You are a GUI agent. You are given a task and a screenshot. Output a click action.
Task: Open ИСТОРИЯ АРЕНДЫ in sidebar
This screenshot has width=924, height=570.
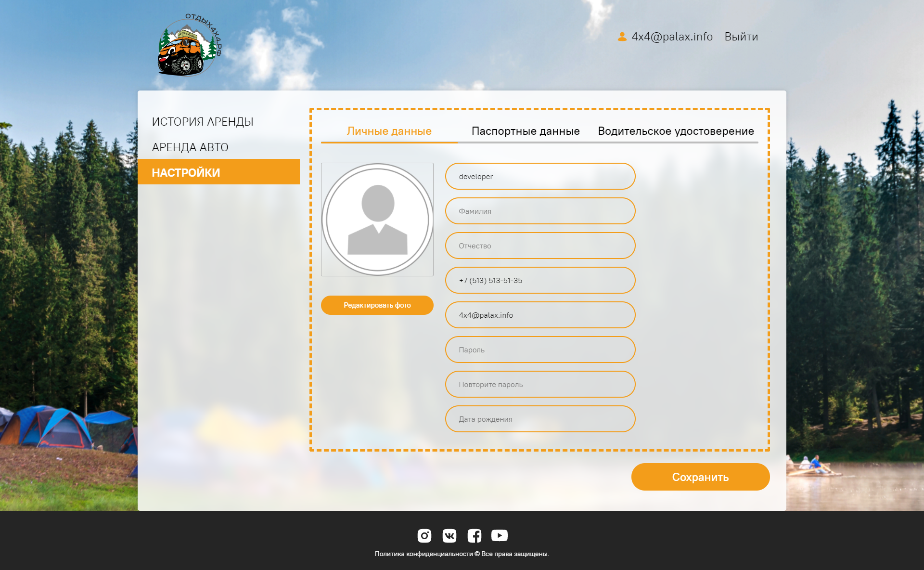[203, 122]
